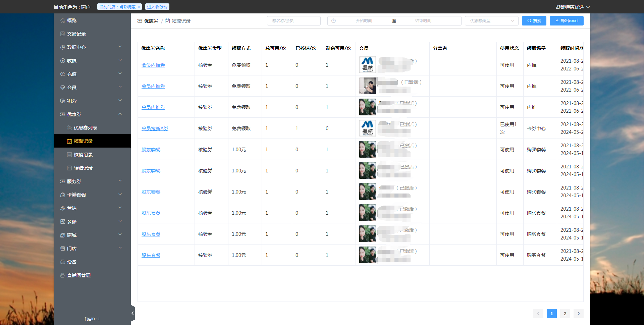644x325 pixels.
Task: Open the first 会员内推券 link
Action: [x=153, y=65]
